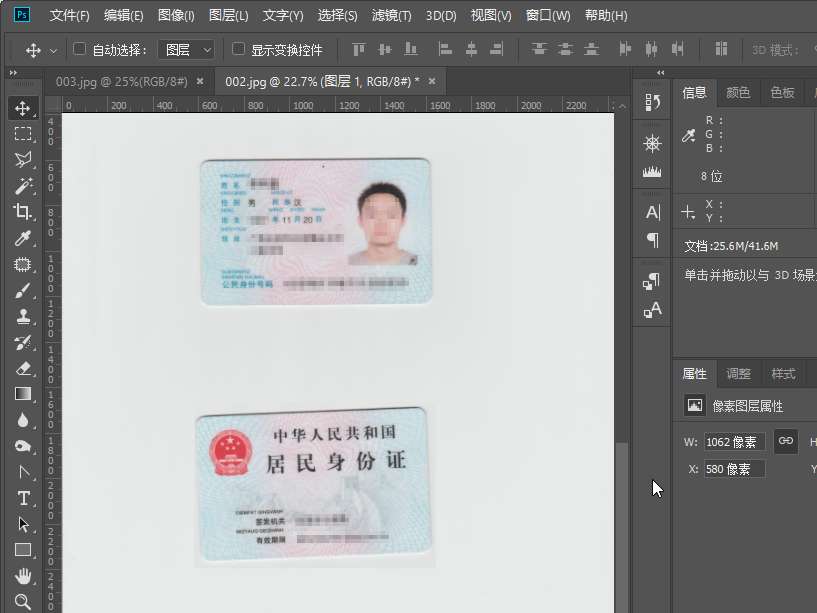Click the Photoshop Ps logo icon
Image resolution: width=817 pixels, height=613 pixels.
point(22,15)
